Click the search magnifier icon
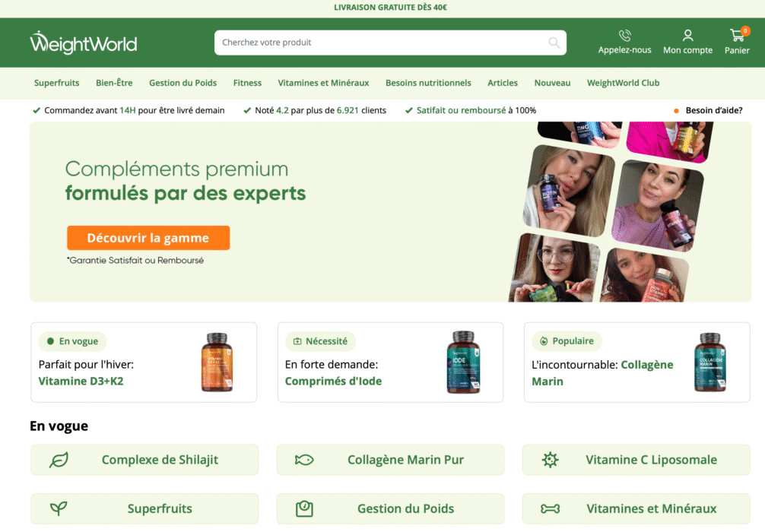Screen dimensions: 765x532 pos(554,43)
